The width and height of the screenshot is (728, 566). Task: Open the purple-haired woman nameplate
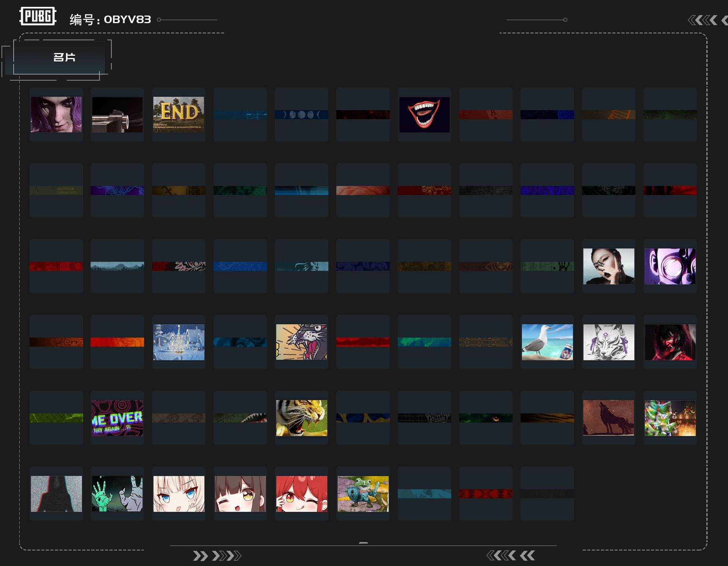point(56,114)
